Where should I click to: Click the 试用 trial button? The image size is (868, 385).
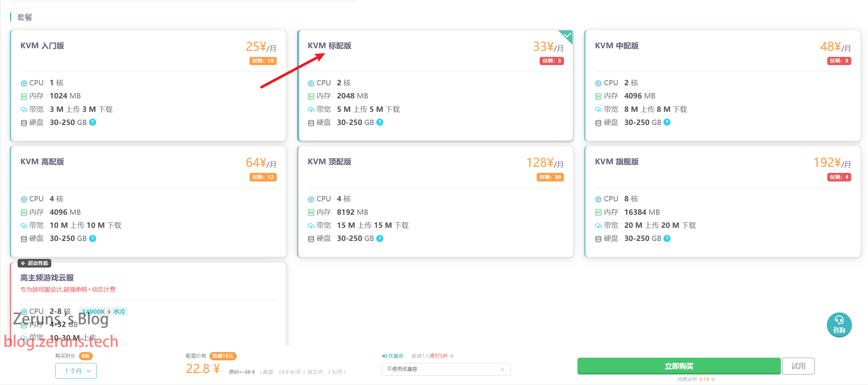point(798,366)
